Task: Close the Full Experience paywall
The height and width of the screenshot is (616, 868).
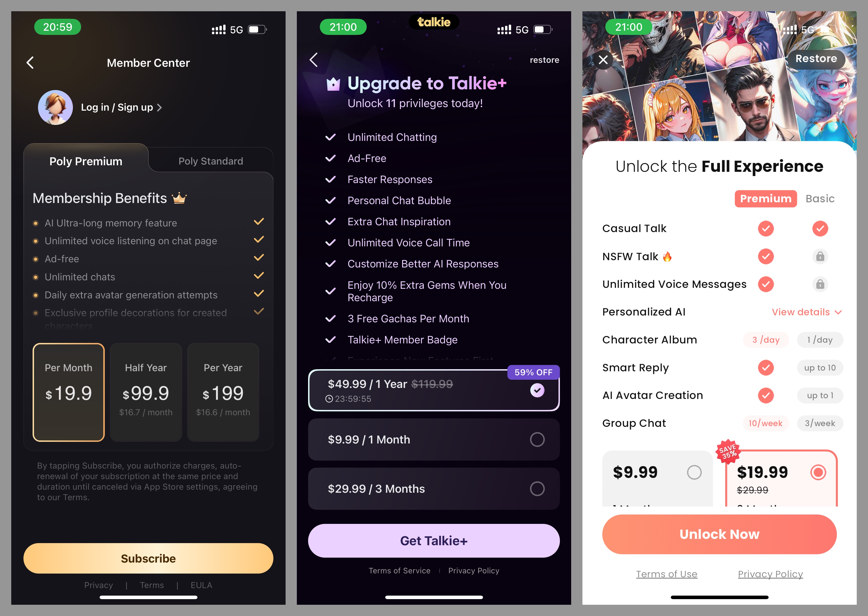Action: tap(603, 60)
